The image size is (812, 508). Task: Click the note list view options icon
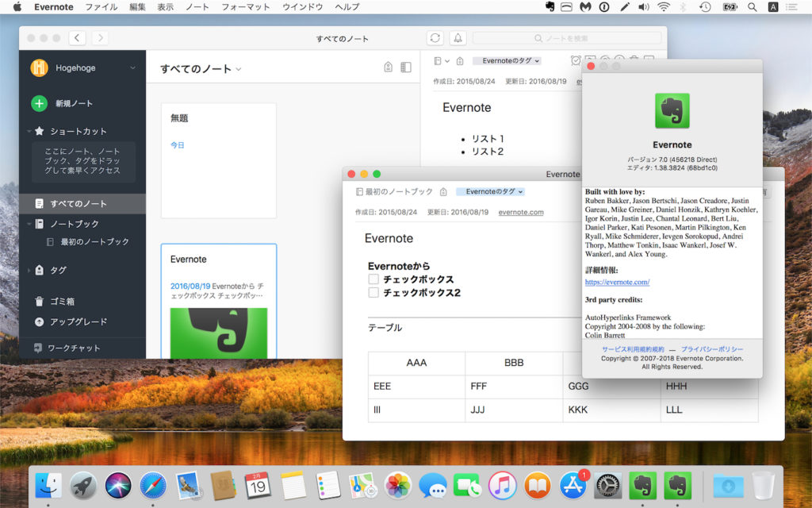[x=406, y=67]
